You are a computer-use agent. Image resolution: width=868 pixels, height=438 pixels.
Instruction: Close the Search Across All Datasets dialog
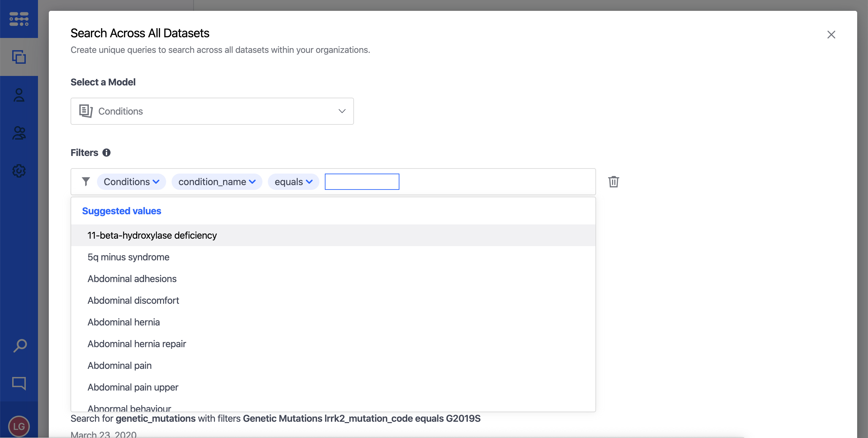[831, 35]
